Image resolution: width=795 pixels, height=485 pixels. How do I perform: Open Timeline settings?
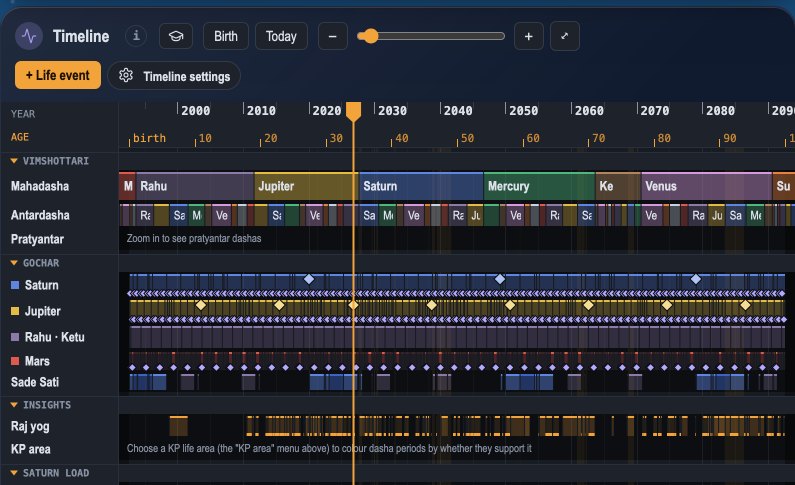click(x=174, y=76)
